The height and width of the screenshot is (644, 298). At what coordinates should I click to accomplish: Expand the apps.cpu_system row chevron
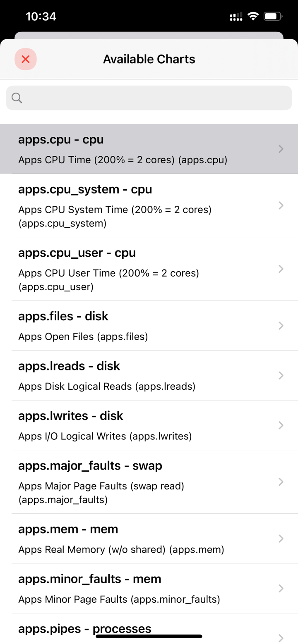tap(281, 205)
